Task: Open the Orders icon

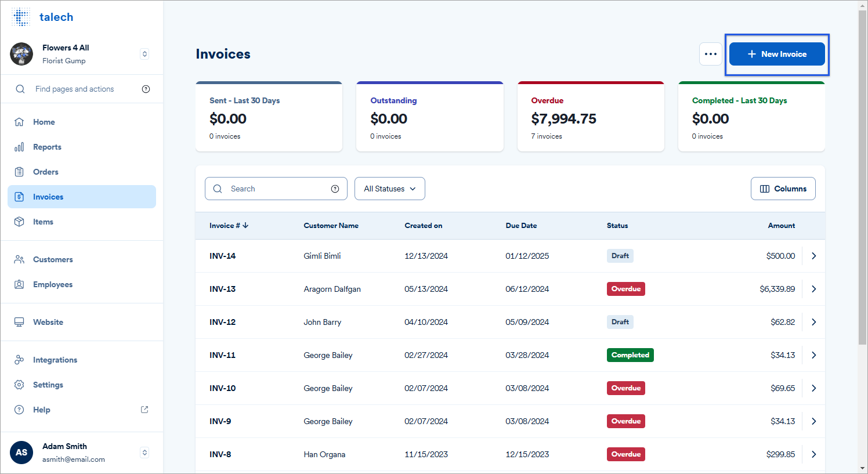Action: (20, 172)
